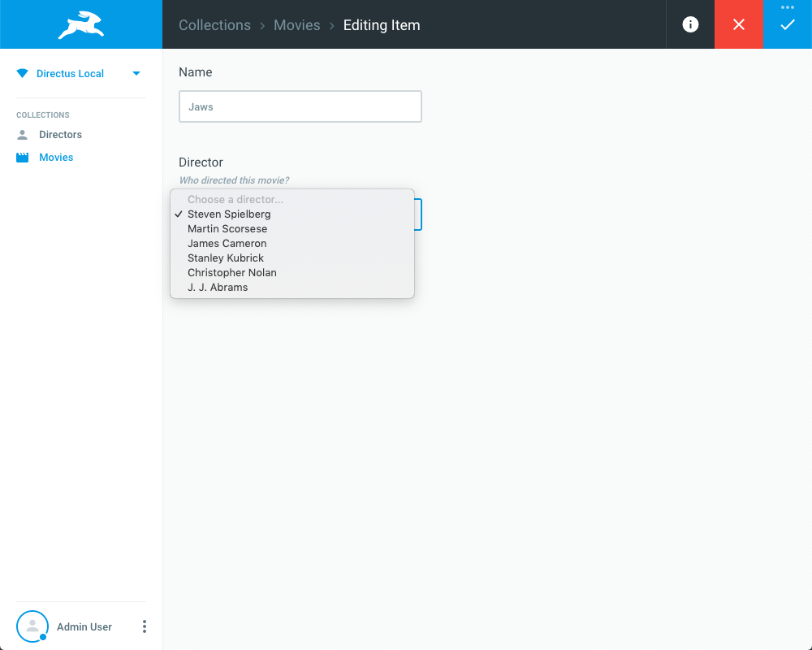The image size is (812, 650).
Task: Click the Directus rabbit logo
Action: click(x=80, y=25)
